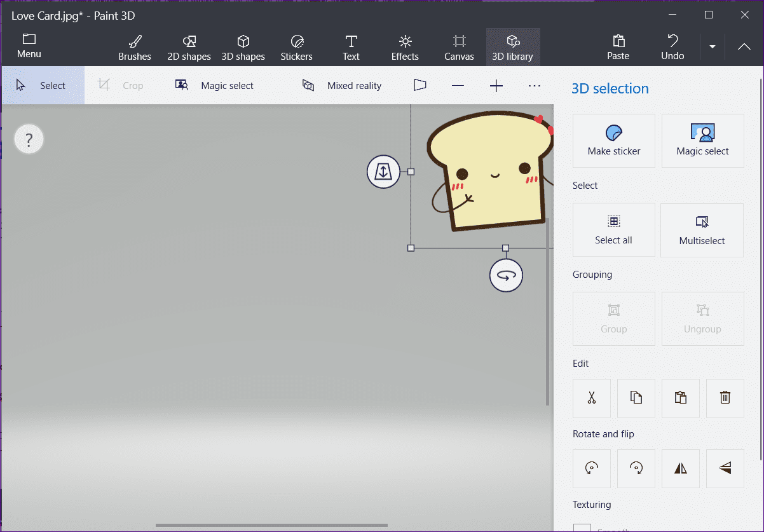764x532 pixels.
Task: Click the left-middle selection handle
Action: point(411,172)
